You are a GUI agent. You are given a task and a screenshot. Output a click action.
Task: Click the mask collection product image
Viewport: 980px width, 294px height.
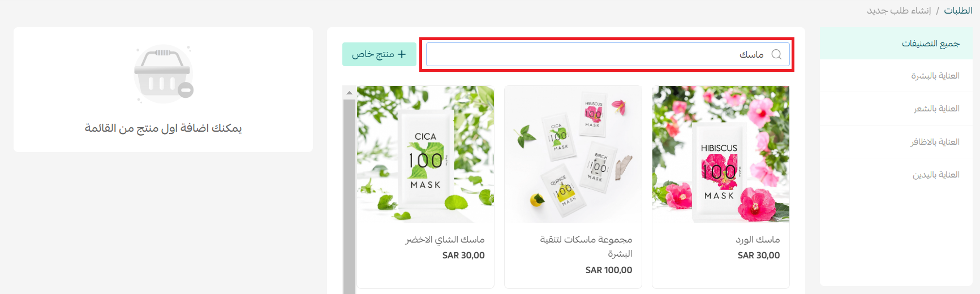click(573, 154)
